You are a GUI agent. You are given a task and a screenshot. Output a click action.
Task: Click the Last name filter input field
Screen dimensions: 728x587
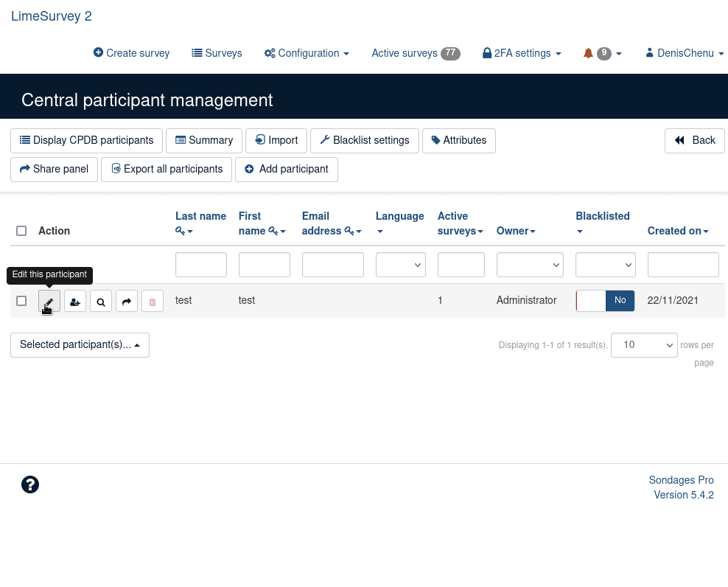click(x=200, y=265)
